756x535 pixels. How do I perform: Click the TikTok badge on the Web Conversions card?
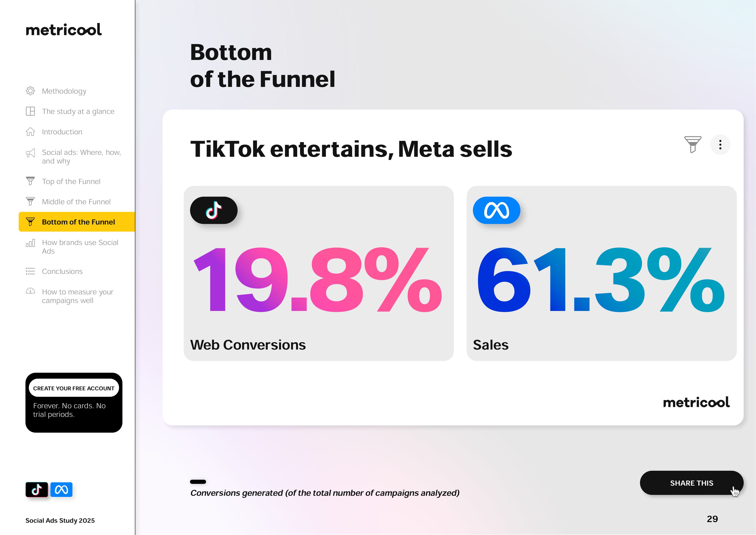pos(214,210)
